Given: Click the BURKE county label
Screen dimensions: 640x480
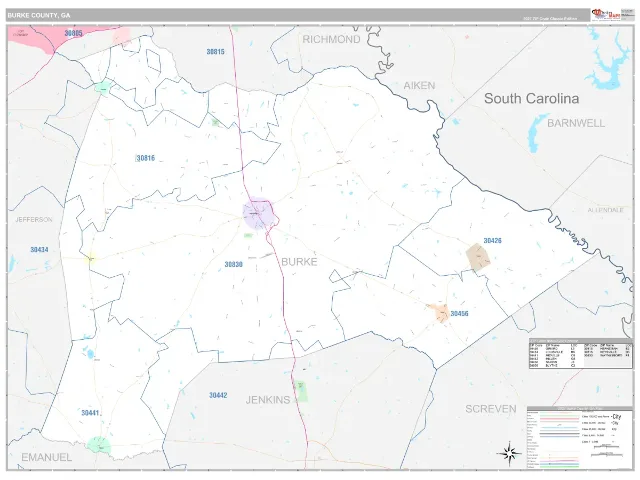Looking at the screenshot, I should pyautogui.click(x=299, y=262).
